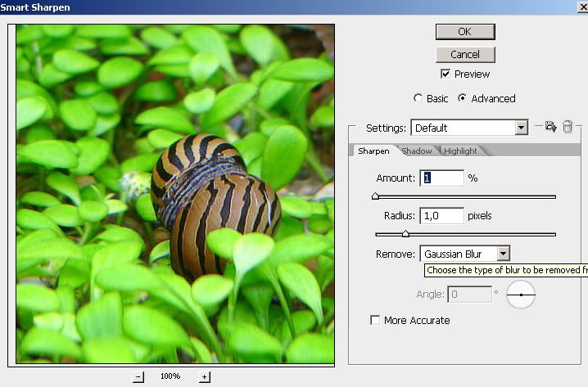Click the Amount percentage input field
Image resolution: width=588 pixels, height=387 pixels.
[441, 178]
